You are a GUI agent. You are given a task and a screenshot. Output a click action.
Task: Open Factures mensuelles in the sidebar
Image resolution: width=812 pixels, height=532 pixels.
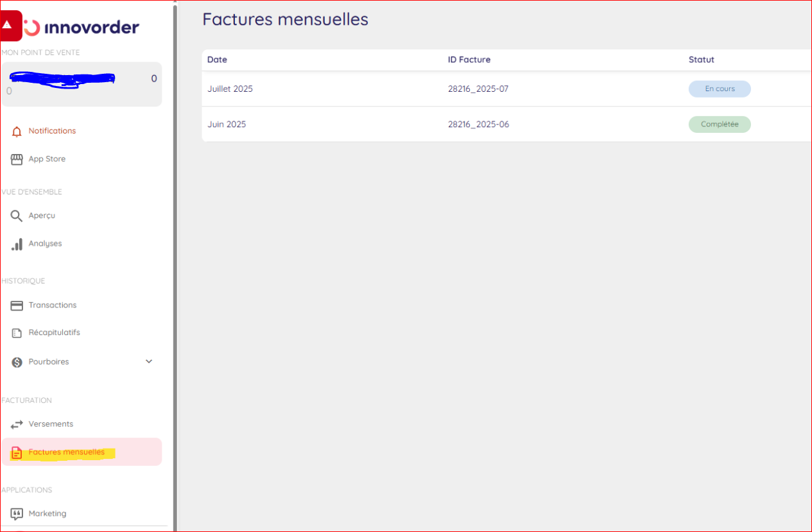[x=67, y=452]
